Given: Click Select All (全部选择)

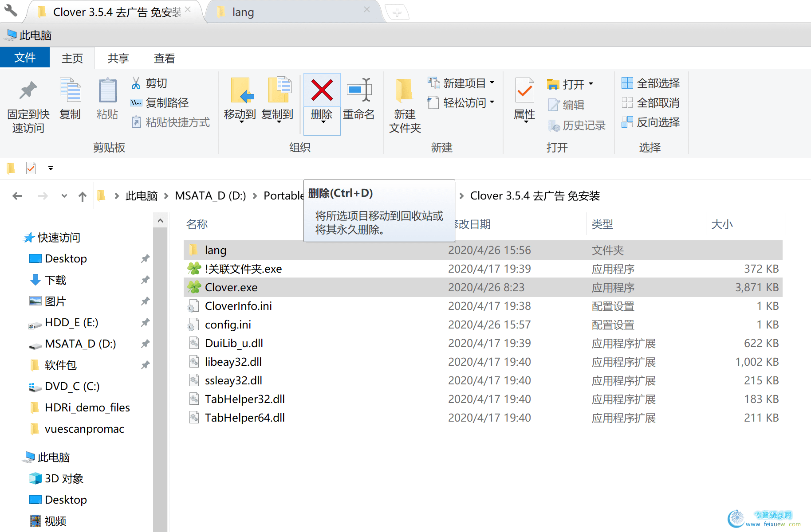Looking at the screenshot, I should 650,83.
